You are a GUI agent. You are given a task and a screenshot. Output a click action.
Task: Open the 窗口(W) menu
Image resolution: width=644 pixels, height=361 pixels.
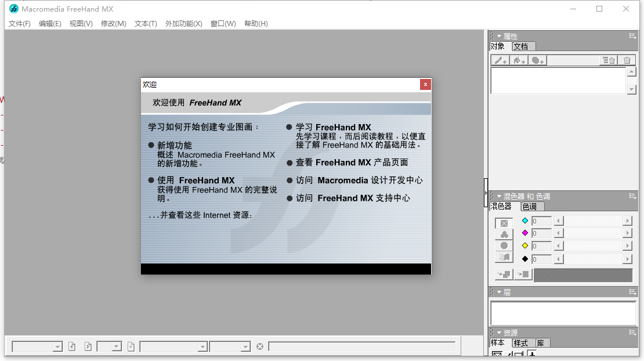pos(223,23)
